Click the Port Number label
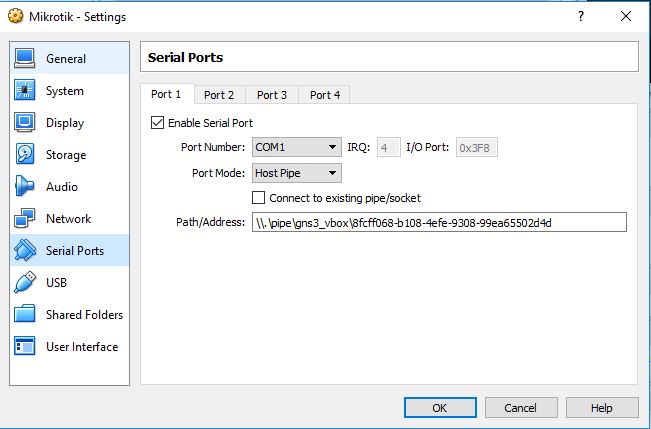 tap(213, 147)
